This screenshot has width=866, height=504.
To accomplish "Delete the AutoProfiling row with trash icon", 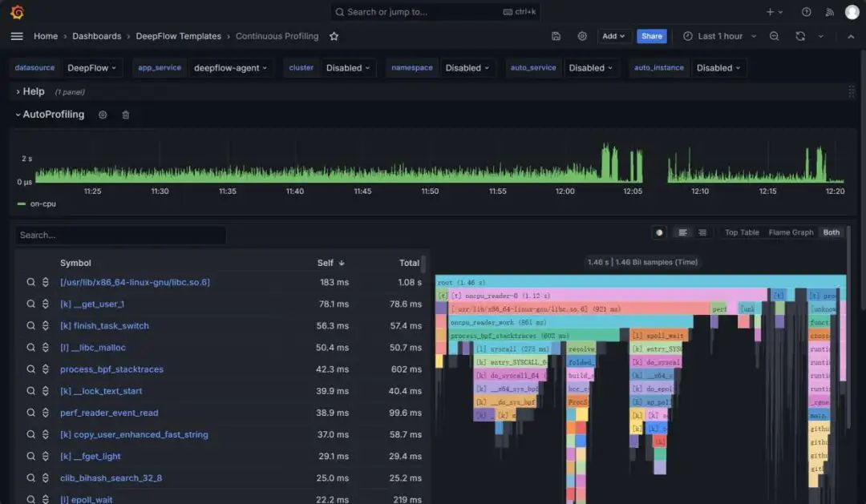I will (126, 115).
